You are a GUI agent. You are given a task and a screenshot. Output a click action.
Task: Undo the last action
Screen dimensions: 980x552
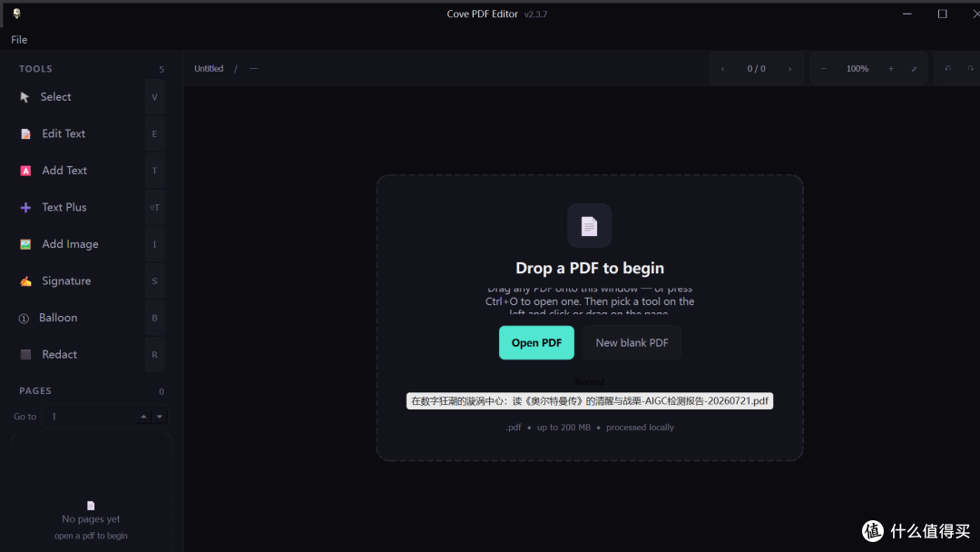948,69
